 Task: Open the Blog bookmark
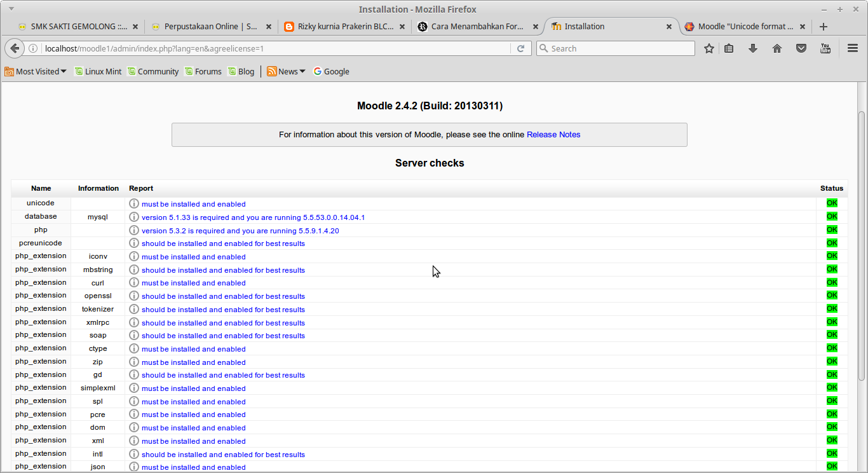[241, 72]
